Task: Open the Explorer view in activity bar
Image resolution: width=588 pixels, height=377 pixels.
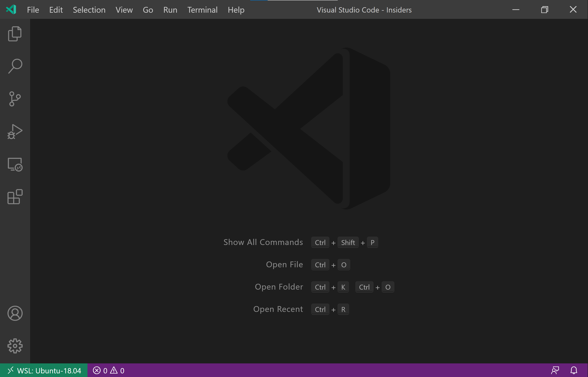Action: [15, 34]
